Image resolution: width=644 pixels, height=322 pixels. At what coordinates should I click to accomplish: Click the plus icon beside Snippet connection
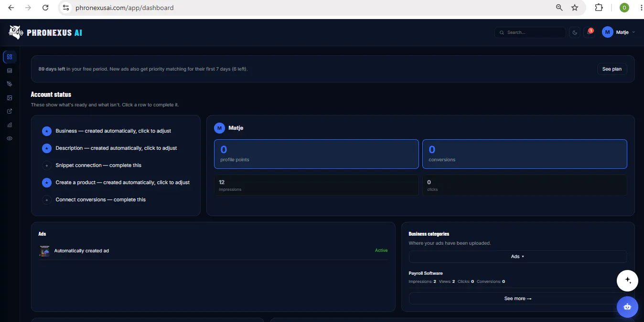tap(47, 166)
